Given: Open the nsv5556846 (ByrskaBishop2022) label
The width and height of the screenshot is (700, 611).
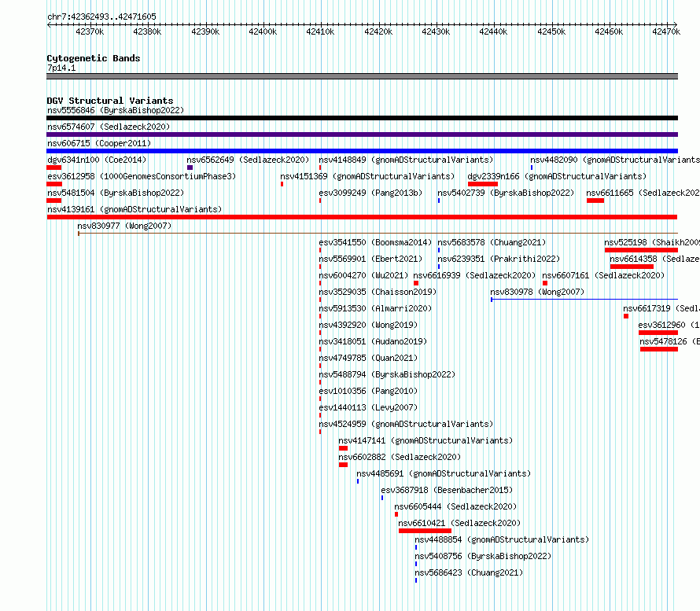Looking at the screenshot, I should point(116,110).
